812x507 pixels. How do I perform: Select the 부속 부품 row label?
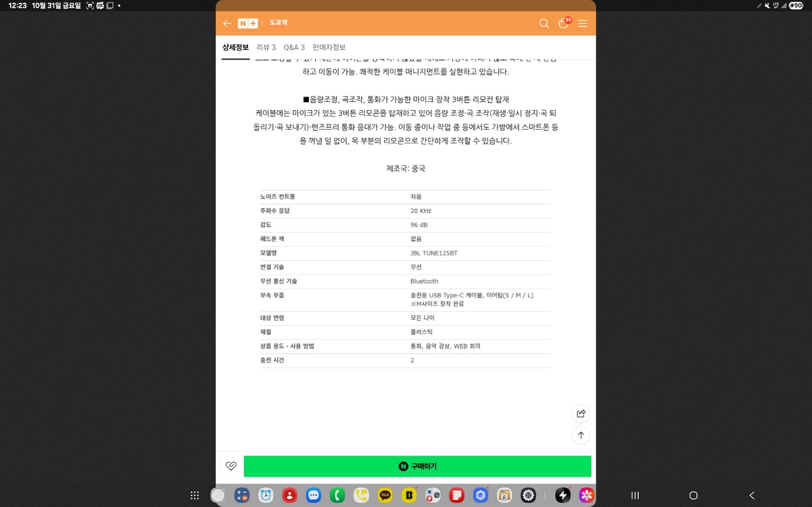tap(272, 295)
